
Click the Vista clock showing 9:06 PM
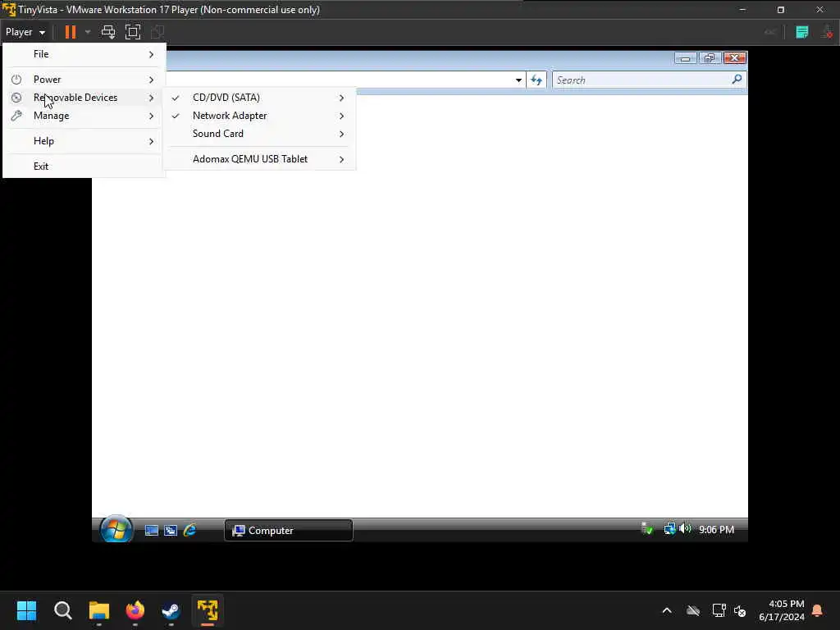pyautogui.click(x=716, y=530)
